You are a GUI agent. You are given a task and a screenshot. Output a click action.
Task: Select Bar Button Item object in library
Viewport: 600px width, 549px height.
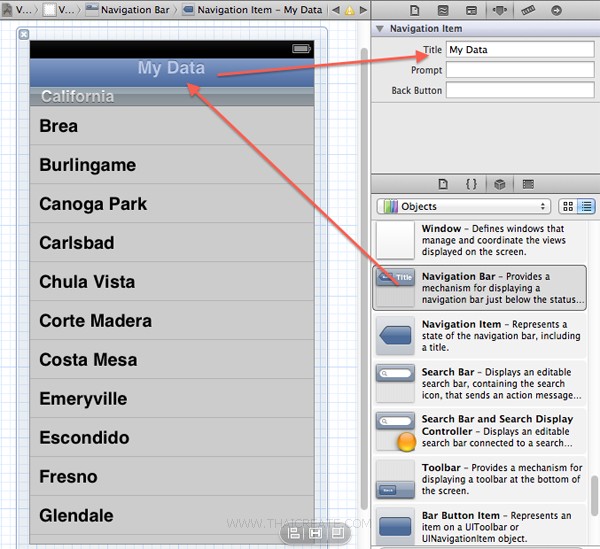[x=479, y=526]
